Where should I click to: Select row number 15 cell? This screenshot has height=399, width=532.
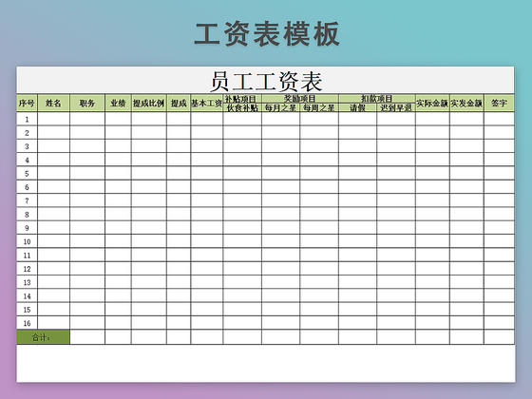[28, 309]
